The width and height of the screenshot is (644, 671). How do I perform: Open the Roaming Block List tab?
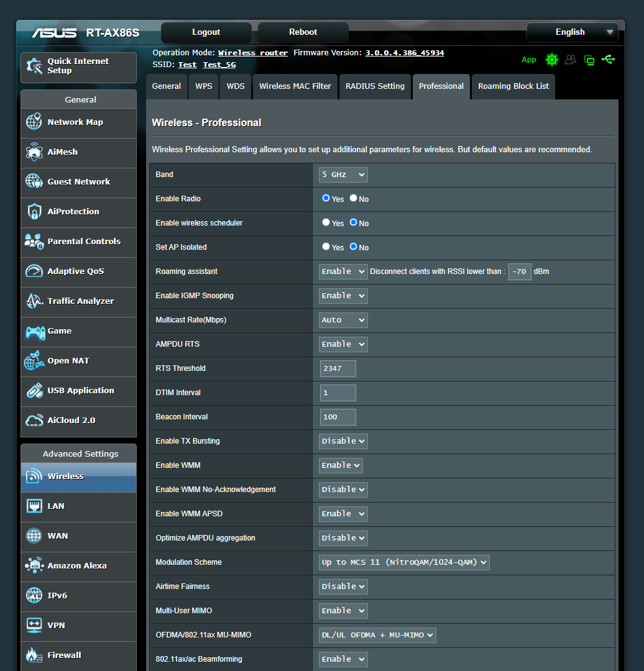pos(513,86)
